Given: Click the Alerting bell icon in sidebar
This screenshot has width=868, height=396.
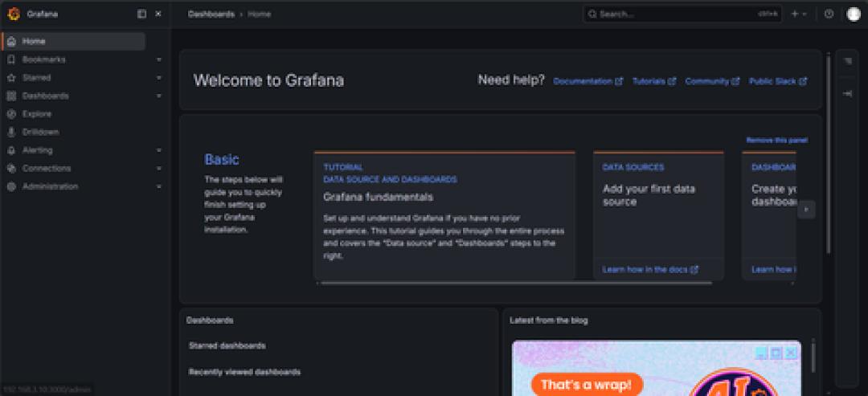Looking at the screenshot, I should pos(11,150).
